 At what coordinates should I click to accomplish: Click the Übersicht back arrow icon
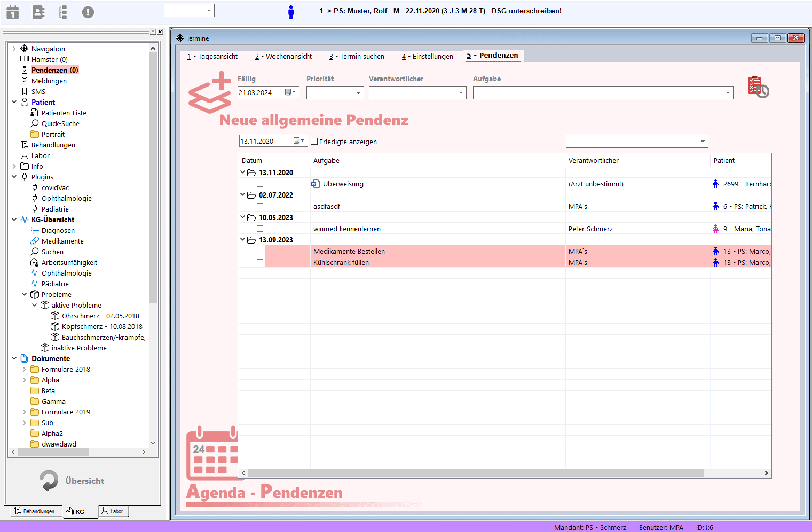pyautogui.click(x=49, y=480)
